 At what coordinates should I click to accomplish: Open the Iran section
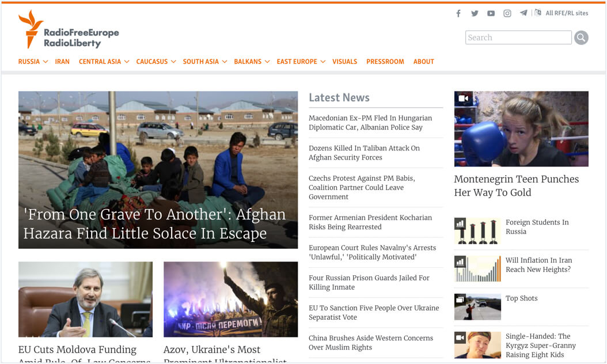coord(62,62)
